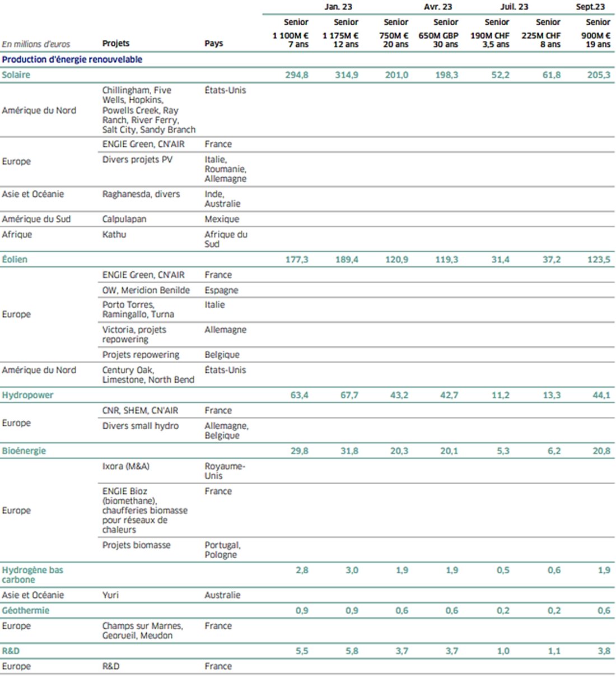Select the Hydrogène bas carbone heading
This screenshot has height=677, width=616.
coord(32,574)
